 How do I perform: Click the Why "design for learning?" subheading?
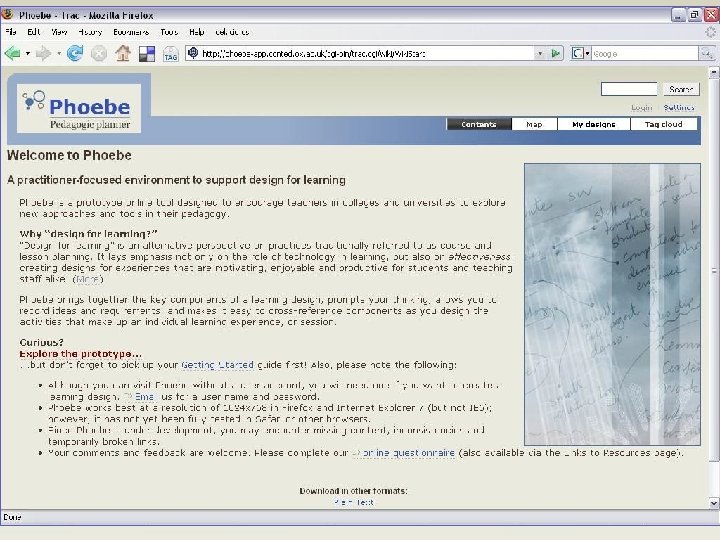(x=89, y=234)
